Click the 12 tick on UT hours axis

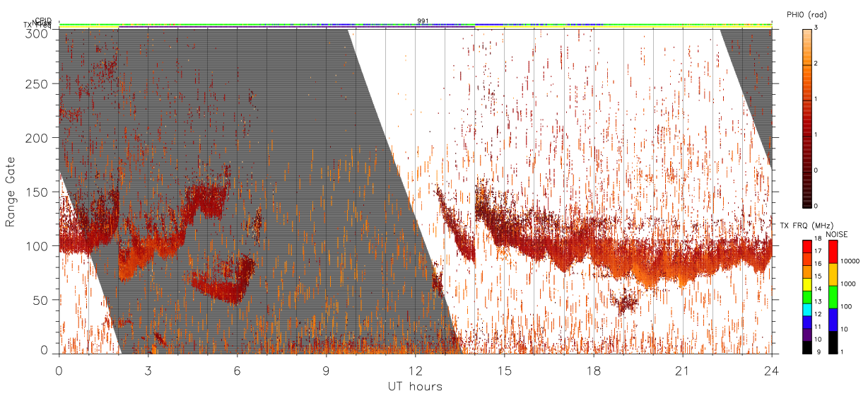415,371
